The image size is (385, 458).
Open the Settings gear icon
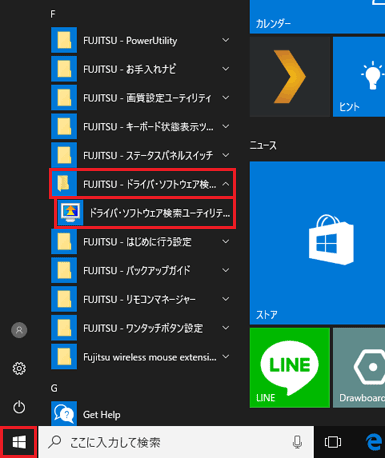tap(19, 368)
